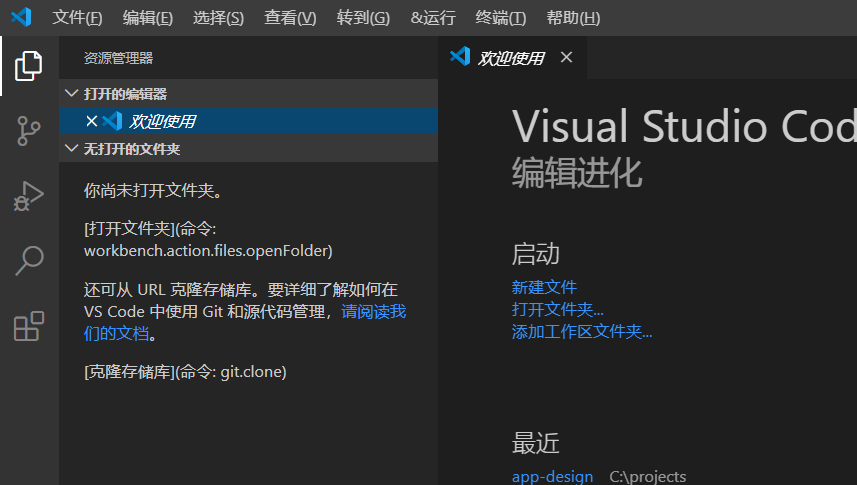Close the 欢迎使用 editor tab
The image size is (857, 485).
tap(566, 57)
